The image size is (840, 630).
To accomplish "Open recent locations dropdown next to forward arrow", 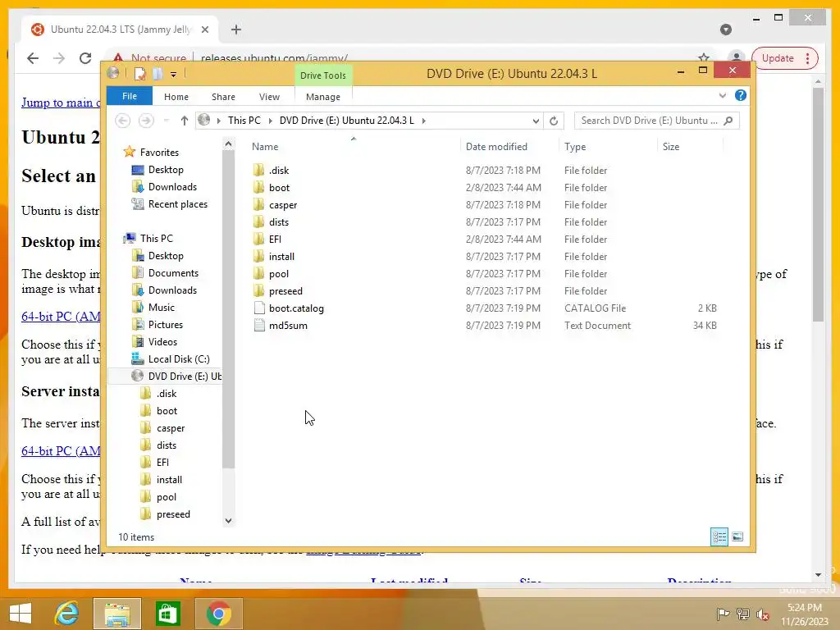I will [166, 121].
